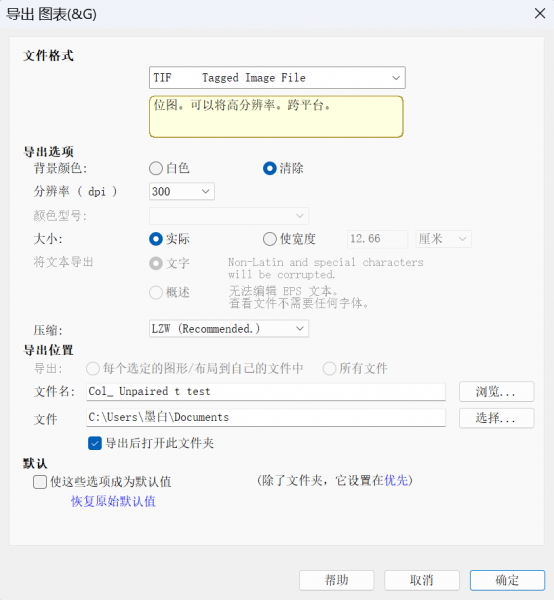
Task: Select 使宽度 size radio button
Action: coord(270,239)
